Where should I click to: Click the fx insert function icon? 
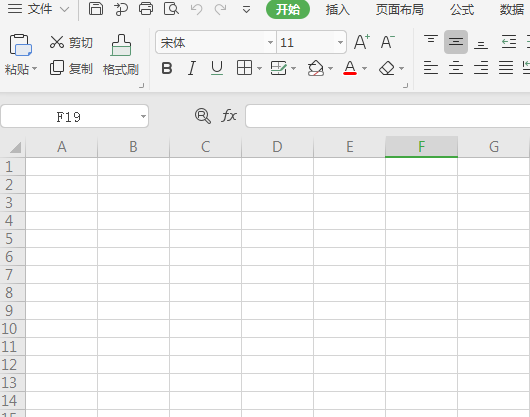click(x=229, y=116)
